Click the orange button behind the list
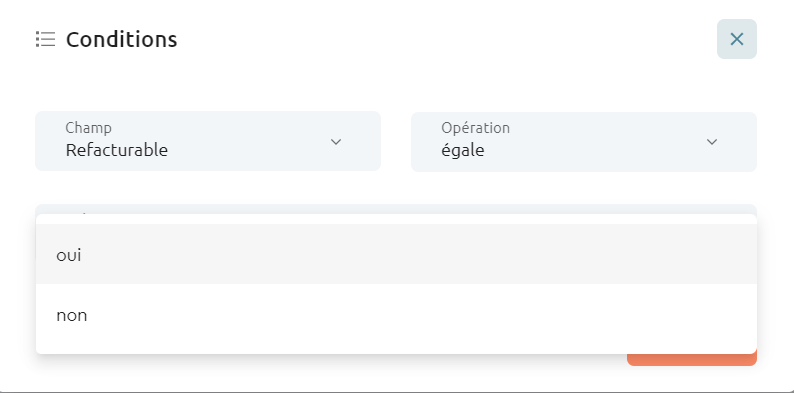 tap(692, 360)
